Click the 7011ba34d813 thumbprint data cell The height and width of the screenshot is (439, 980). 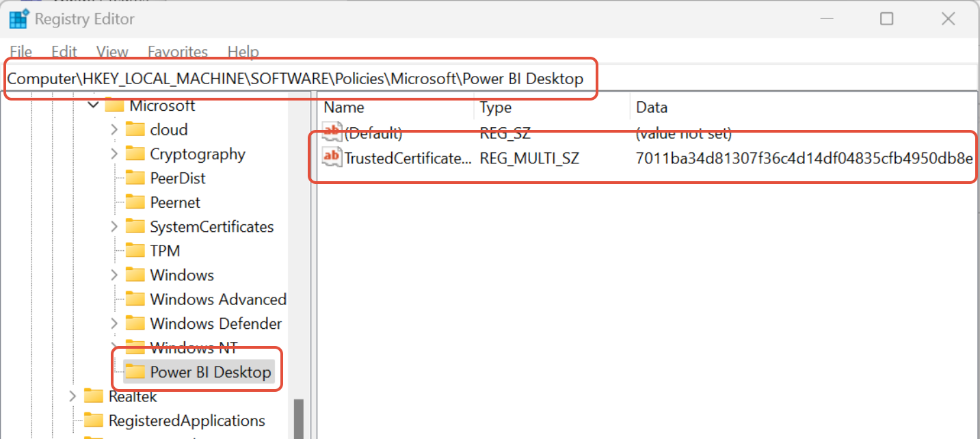coord(804,159)
